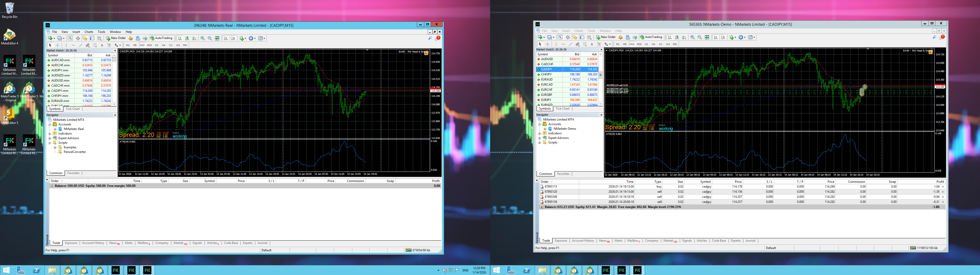Screen dimensions: 980x275
Task: Open Charts menu in Real window
Action: click(89, 32)
